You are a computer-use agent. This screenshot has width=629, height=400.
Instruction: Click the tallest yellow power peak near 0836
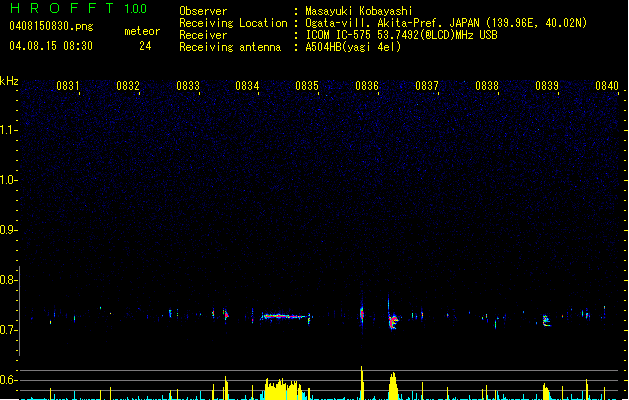362,382
